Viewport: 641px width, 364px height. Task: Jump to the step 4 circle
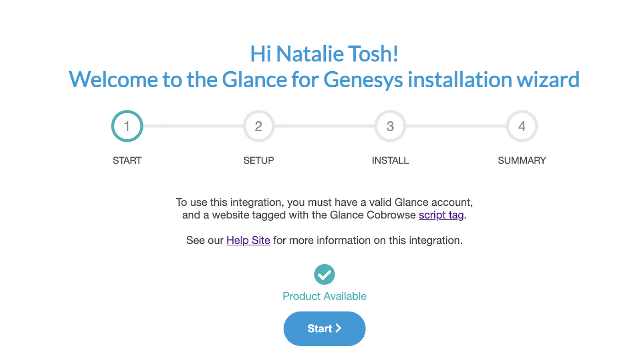click(x=522, y=126)
